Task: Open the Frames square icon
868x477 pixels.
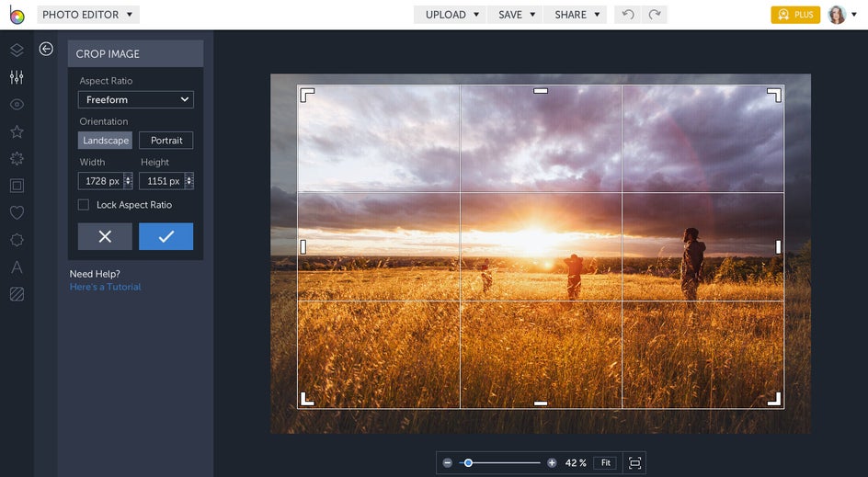Action: point(17,186)
